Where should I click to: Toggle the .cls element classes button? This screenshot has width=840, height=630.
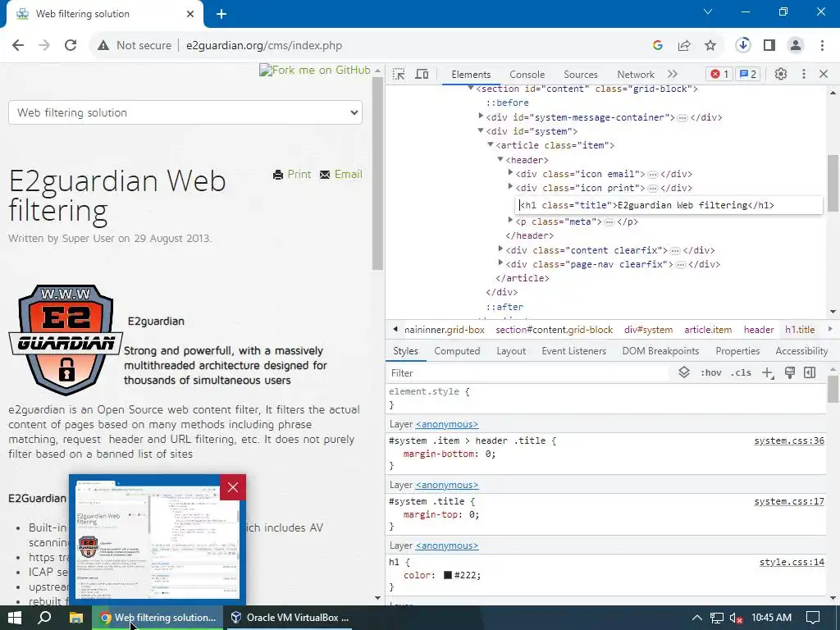pyautogui.click(x=741, y=373)
